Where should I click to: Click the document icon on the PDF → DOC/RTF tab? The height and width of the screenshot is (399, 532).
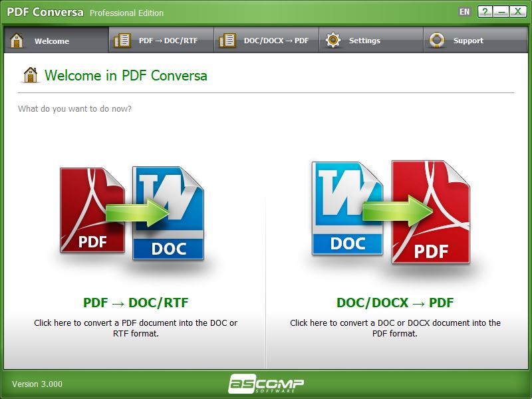click(123, 40)
